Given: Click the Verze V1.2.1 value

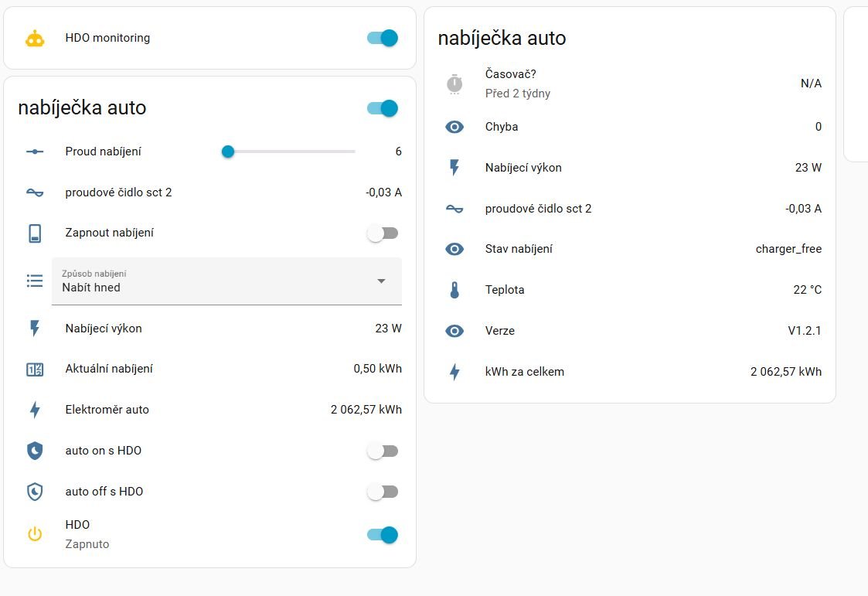Looking at the screenshot, I should 804,331.
